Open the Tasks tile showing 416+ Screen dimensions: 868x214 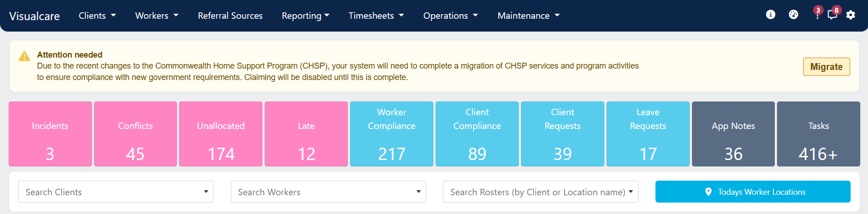tap(819, 134)
